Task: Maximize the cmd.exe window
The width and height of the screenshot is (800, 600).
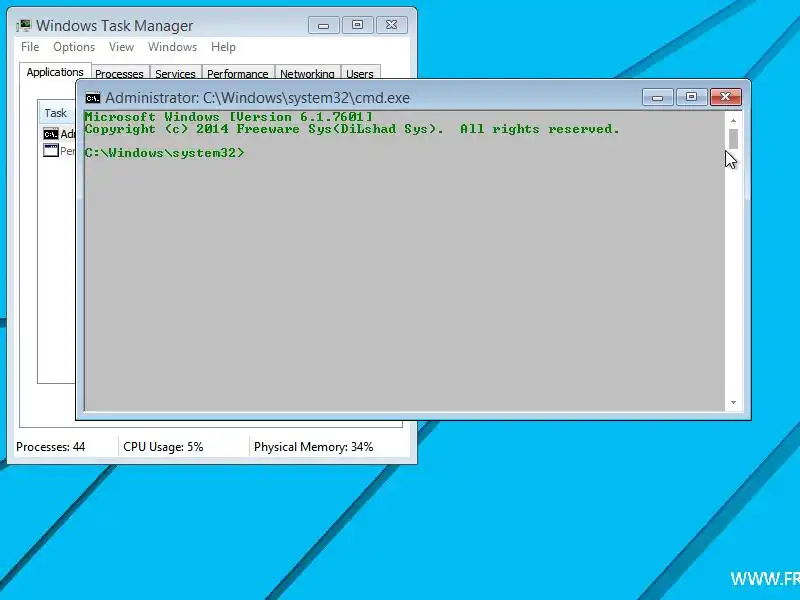Action: pyautogui.click(x=691, y=97)
